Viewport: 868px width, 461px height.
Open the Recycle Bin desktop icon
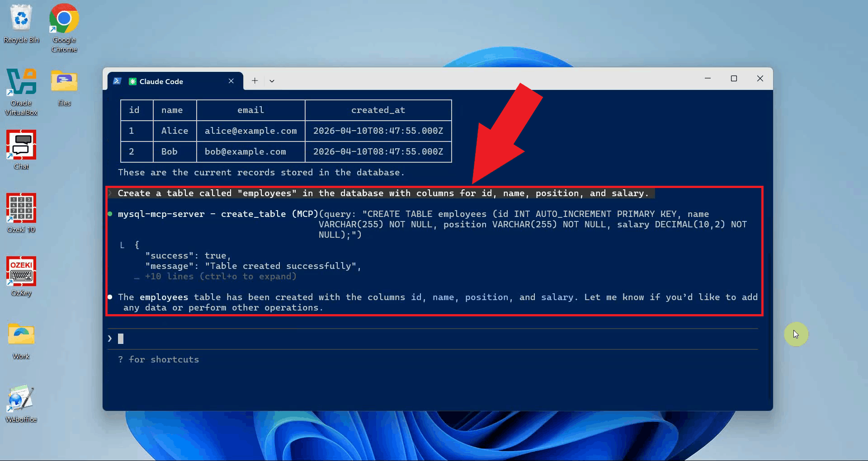21,24
